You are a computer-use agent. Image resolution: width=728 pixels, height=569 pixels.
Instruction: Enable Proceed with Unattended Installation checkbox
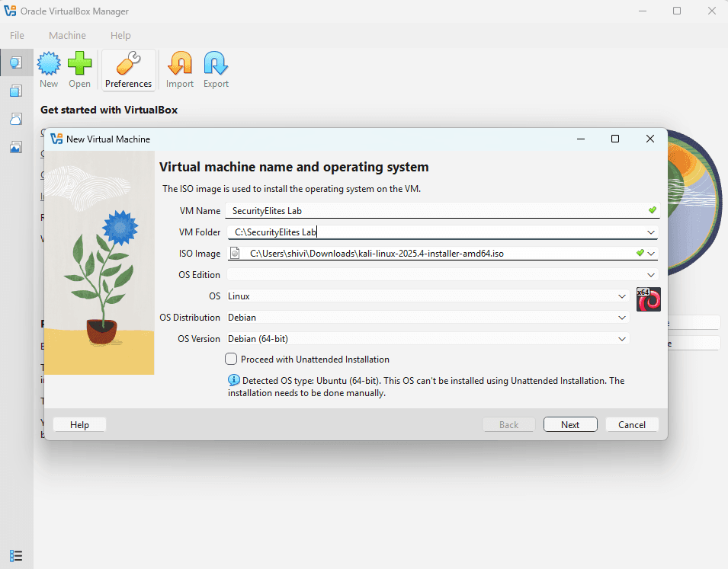[x=232, y=359]
